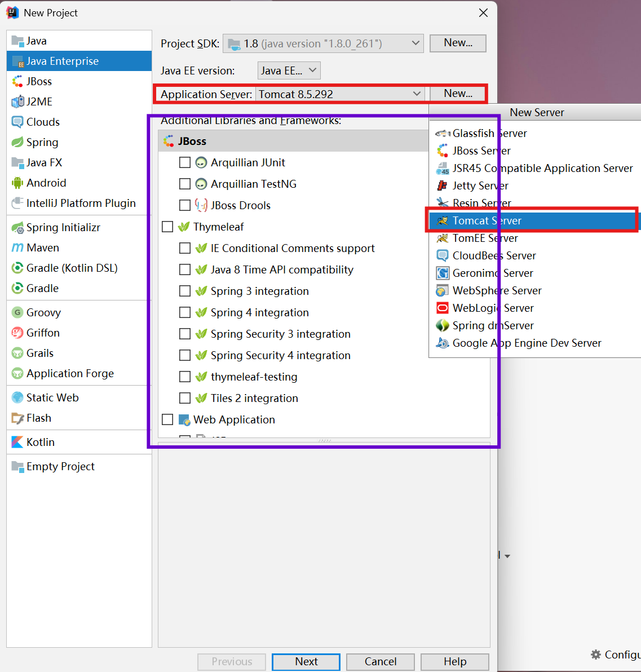
Task: Click the WebLogic Server red icon
Action: coord(442,308)
